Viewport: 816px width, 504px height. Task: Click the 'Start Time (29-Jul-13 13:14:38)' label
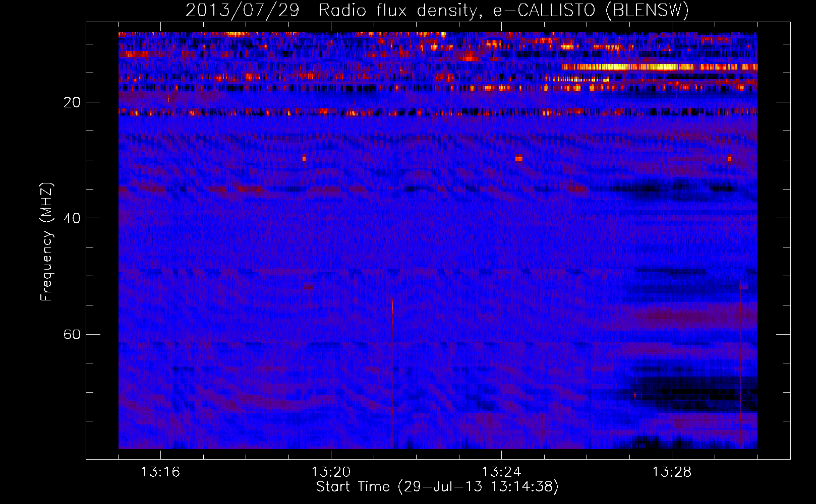437,487
